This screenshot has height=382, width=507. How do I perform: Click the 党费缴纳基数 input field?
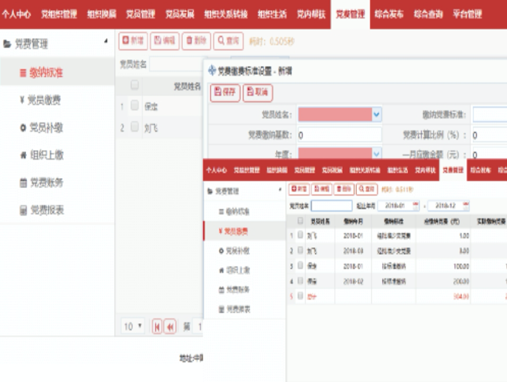coord(340,135)
